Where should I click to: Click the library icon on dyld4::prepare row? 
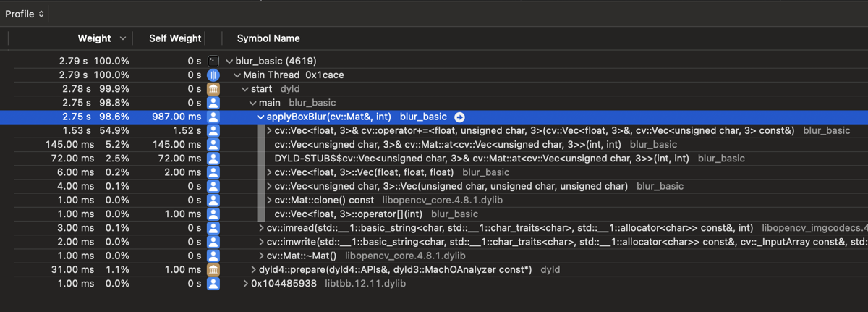pyautogui.click(x=213, y=270)
